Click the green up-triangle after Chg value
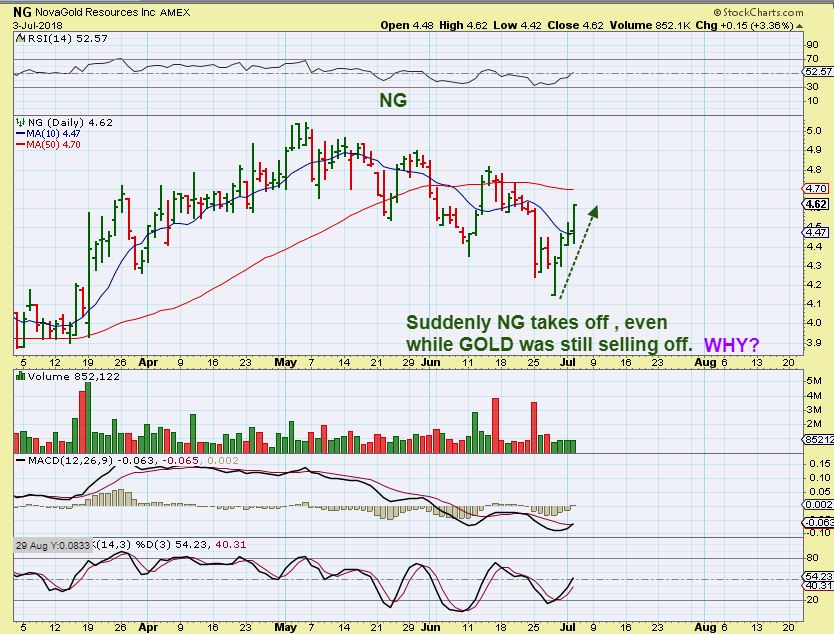Viewport: 834px width, 634px height. 799,26
